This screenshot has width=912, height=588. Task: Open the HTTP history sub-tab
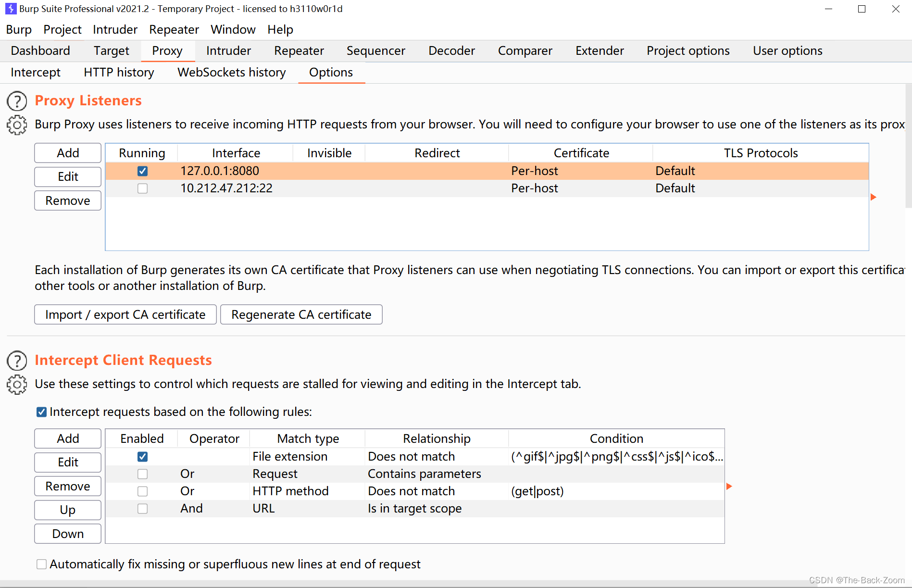119,73
